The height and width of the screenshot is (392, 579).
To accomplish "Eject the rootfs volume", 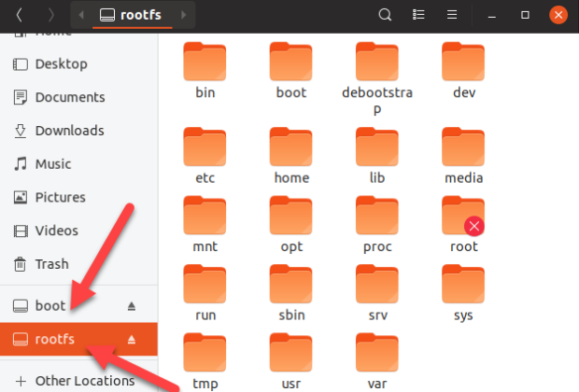I will pos(132,339).
